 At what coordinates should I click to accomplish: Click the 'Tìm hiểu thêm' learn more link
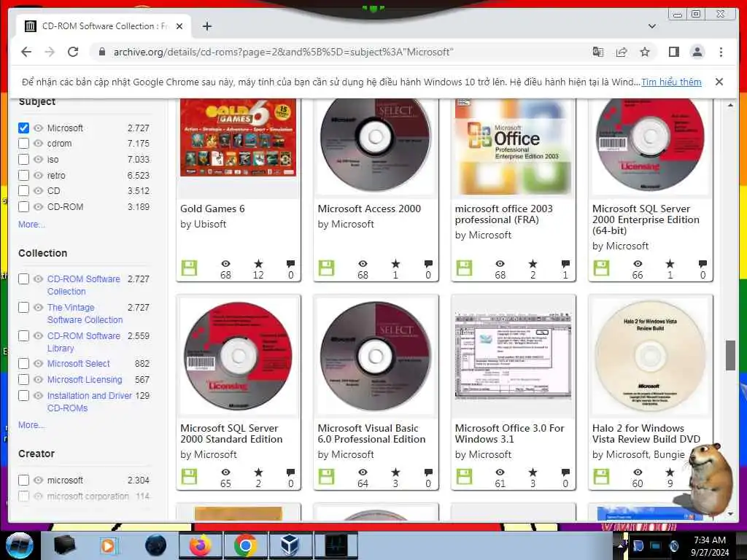pyautogui.click(x=671, y=82)
